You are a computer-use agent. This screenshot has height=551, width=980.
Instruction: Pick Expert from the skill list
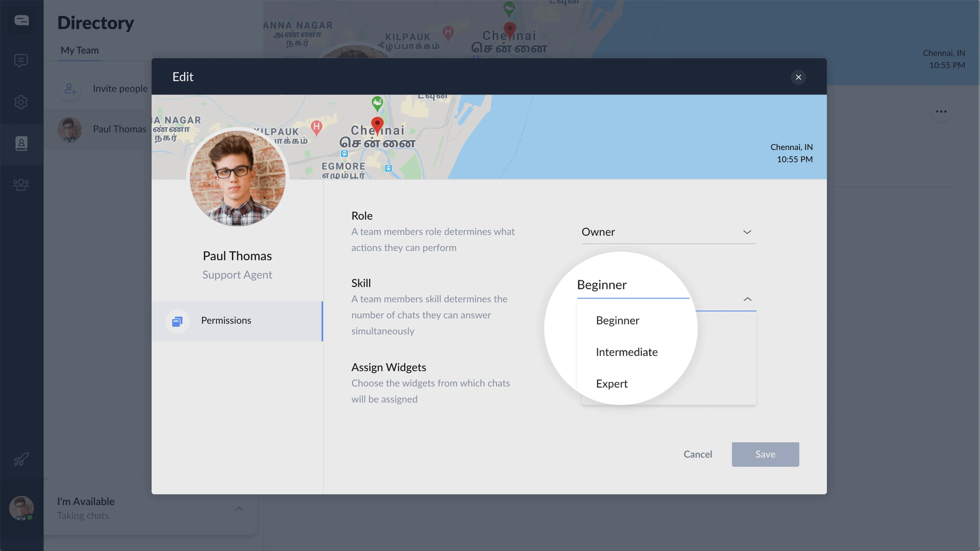pyautogui.click(x=611, y=384)
